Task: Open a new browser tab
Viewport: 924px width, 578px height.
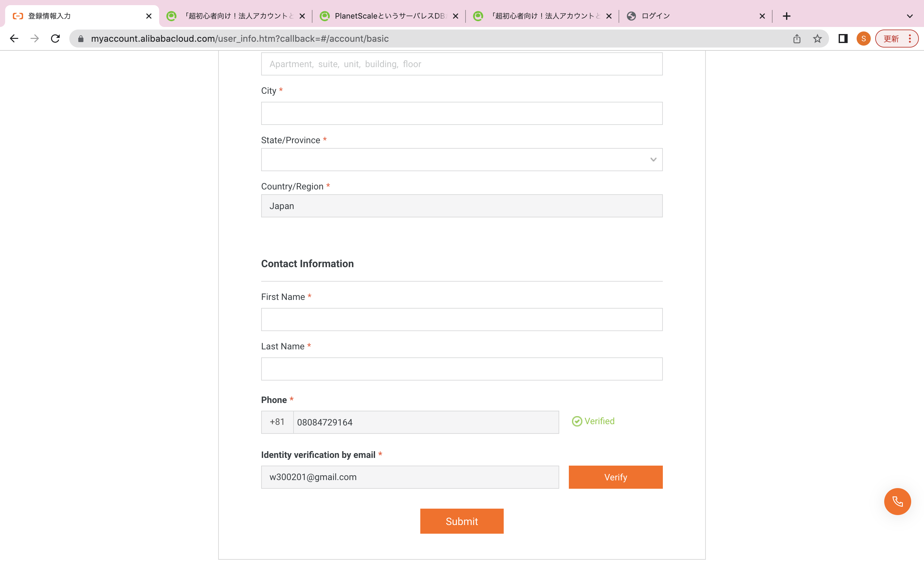Action: tap(787, 16)
